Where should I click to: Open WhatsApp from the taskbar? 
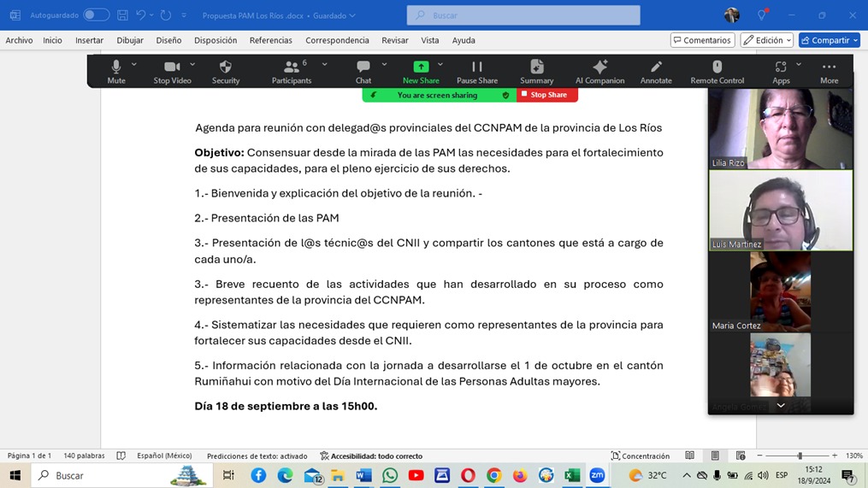(x=390, y=475)
